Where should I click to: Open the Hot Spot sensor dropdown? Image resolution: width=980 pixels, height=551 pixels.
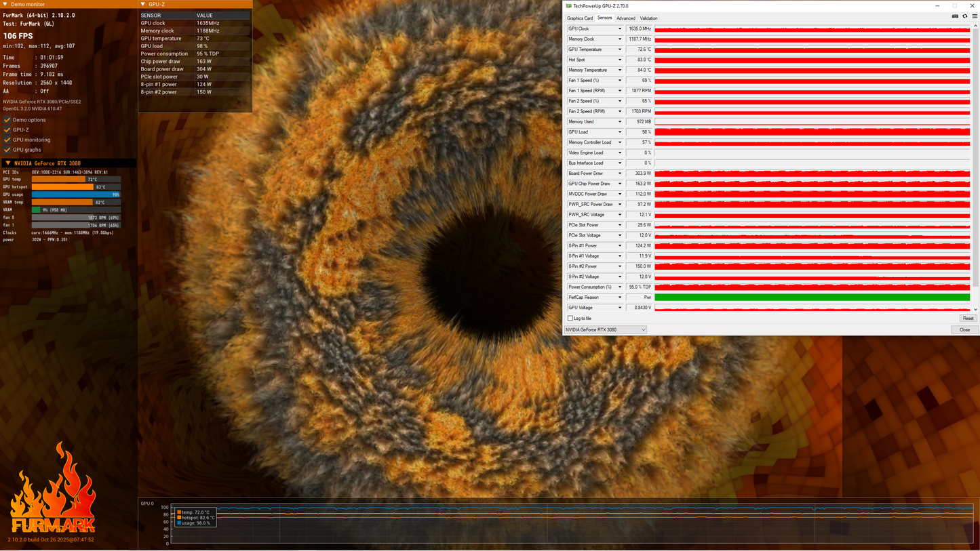pos(619,60)
